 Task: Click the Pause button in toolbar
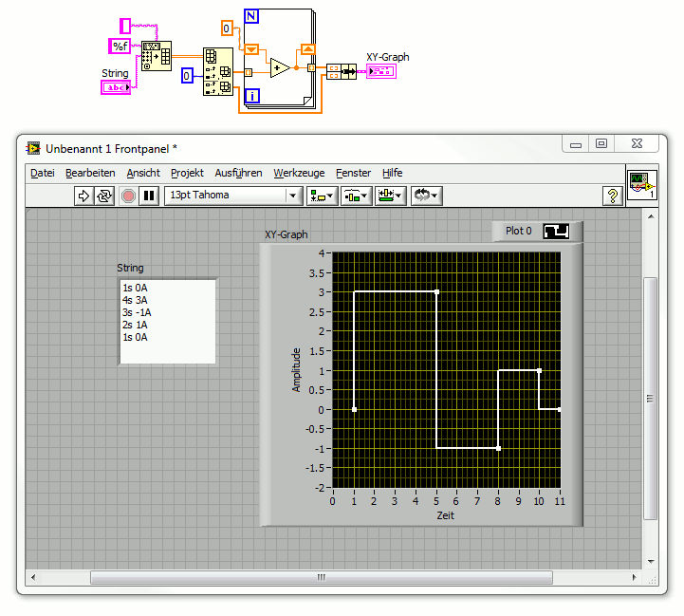point(149,196)
